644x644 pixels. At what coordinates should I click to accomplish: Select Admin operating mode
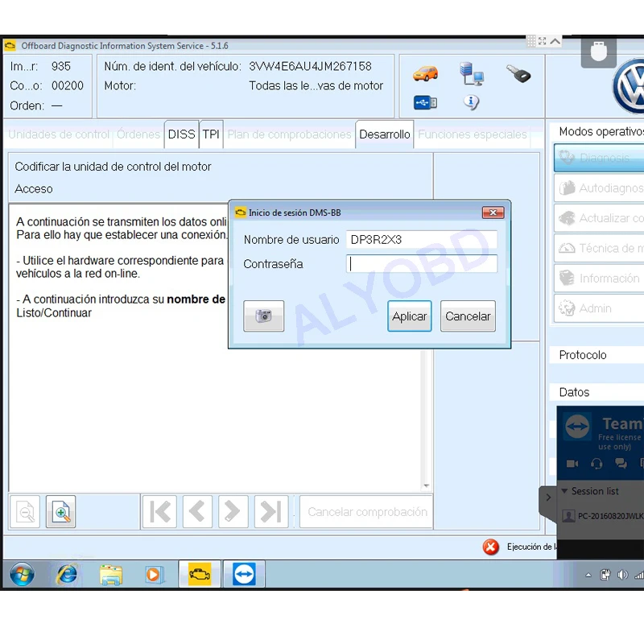pyautogui.click(x=599, y=308)
